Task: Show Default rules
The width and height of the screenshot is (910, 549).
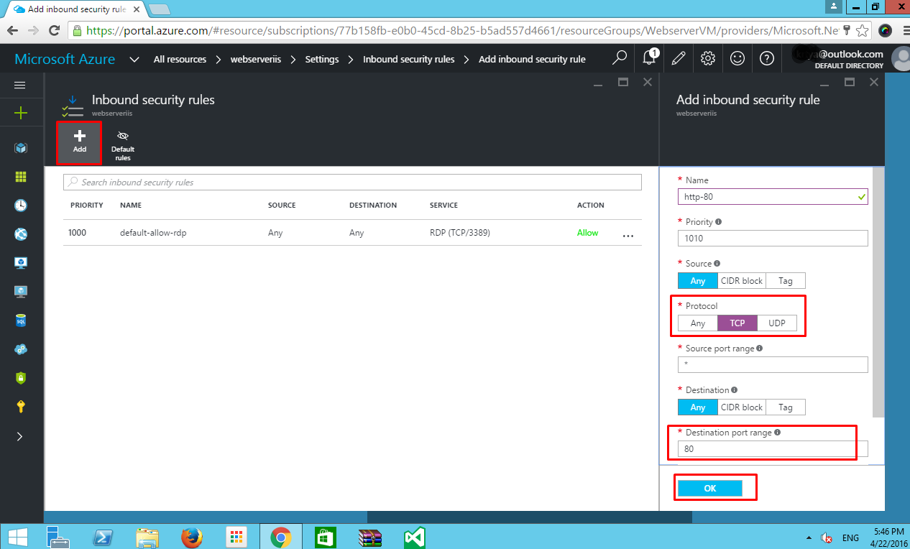Action: tap(122, 146)
